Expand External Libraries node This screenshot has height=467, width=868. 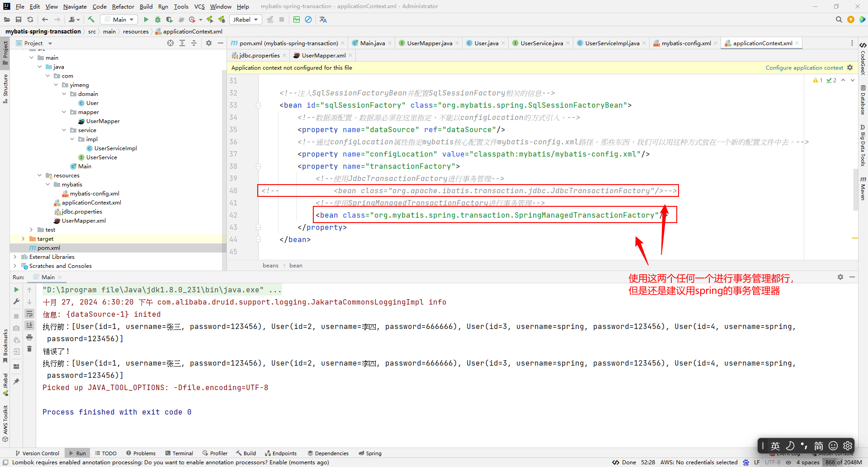tap(15, 257)
